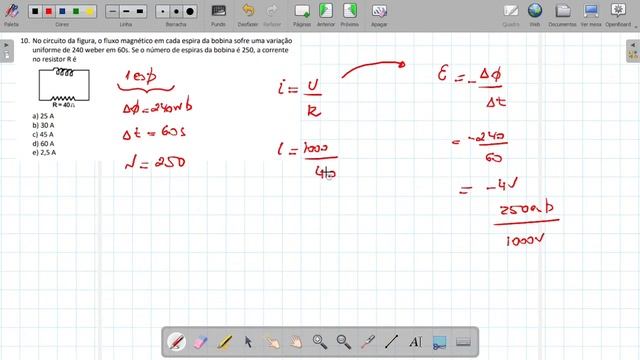The image size is (640, 360).
Task: Choose the yellow pen color
Action: click(89, 11)
